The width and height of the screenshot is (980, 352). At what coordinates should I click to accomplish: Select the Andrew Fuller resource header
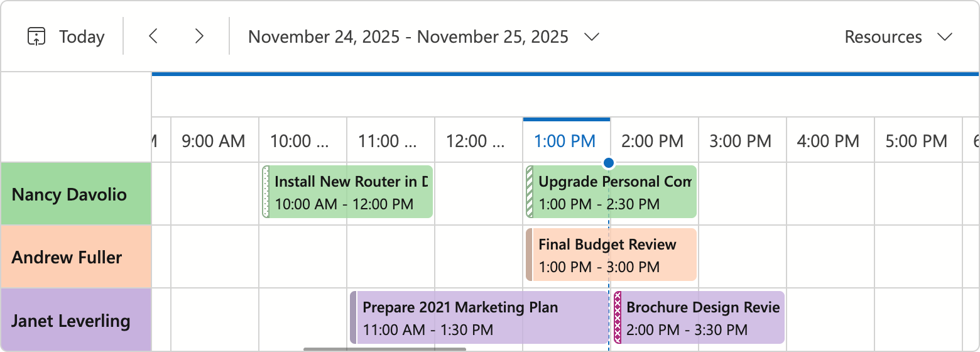tap(76, 257)
